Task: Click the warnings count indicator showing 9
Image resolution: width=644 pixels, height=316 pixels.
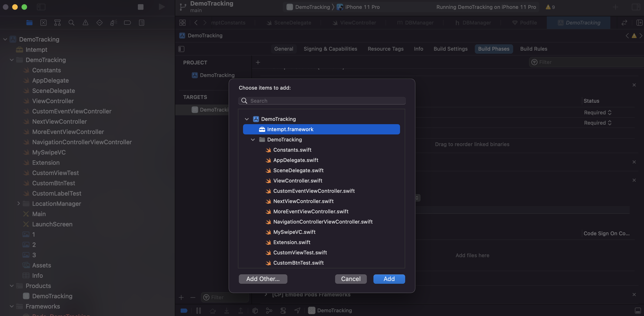Action: (550, 7)
